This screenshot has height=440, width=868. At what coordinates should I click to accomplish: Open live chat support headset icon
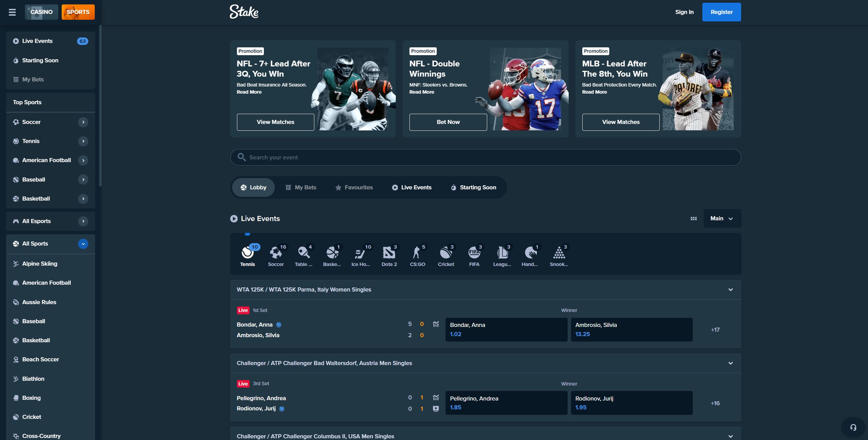tap(853, 427)
